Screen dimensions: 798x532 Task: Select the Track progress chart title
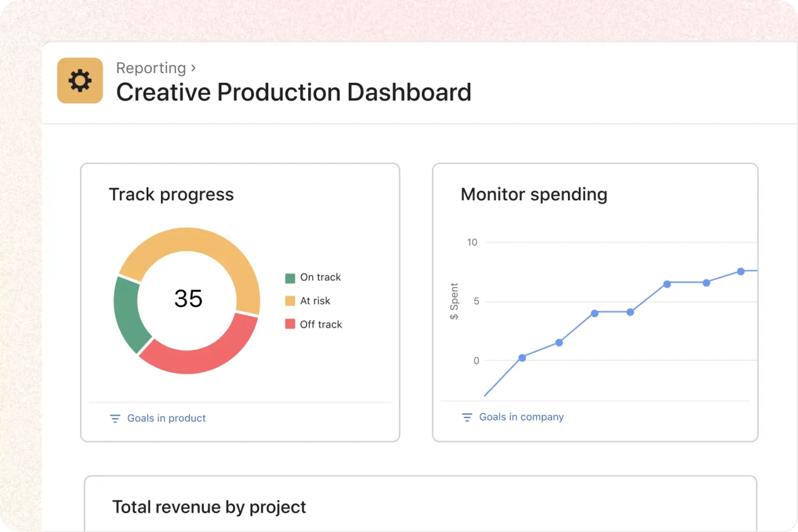171,194
